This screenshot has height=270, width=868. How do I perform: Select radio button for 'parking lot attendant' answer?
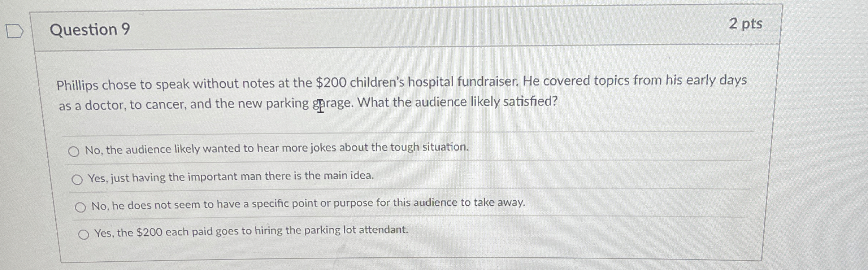click(84, 235)
